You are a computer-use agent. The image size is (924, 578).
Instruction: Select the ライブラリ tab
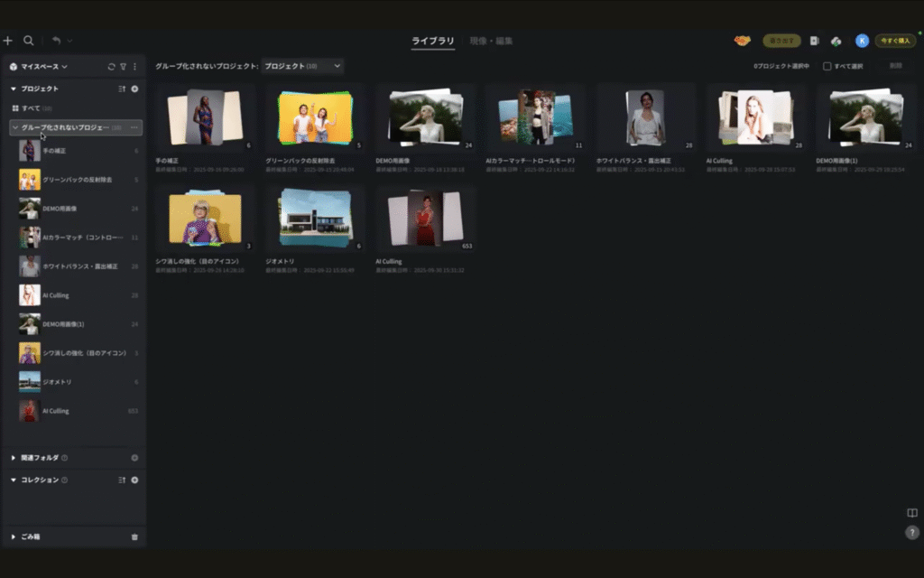[432, 41]
